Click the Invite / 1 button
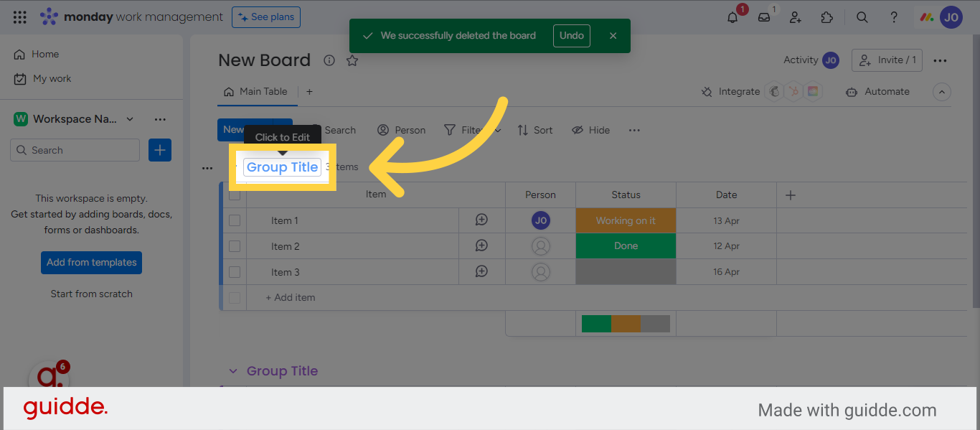This screenshot has height=430, width=980. point(887,60)
